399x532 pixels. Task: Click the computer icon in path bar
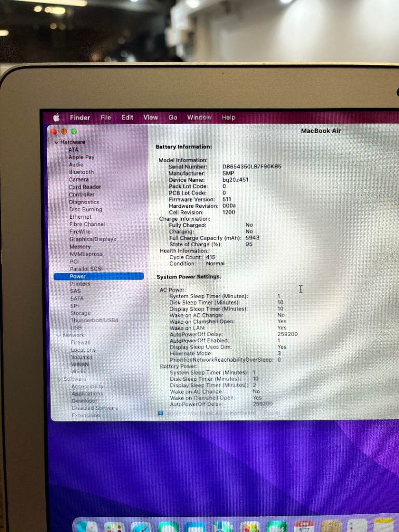(161, 413)
